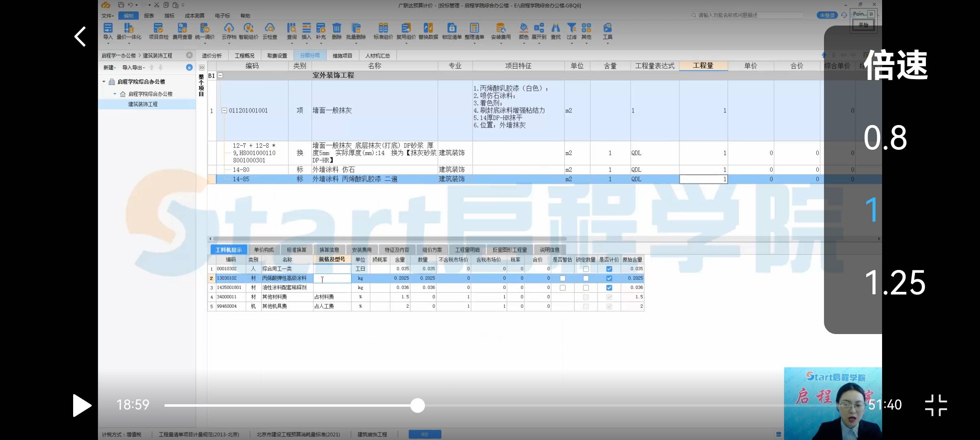Play the video
The height and width of the screenshot is (440, 980).
coord(82,405)
